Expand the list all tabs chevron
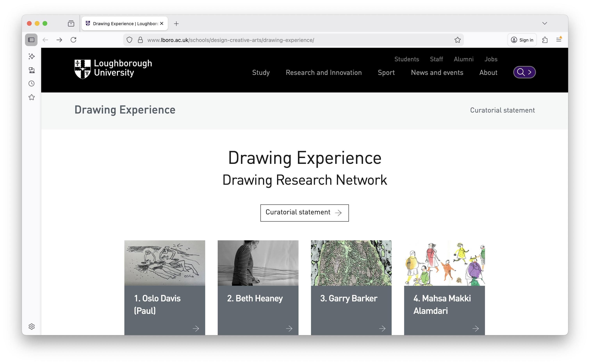Screen dimensions: 590x364 coord(545,23)
